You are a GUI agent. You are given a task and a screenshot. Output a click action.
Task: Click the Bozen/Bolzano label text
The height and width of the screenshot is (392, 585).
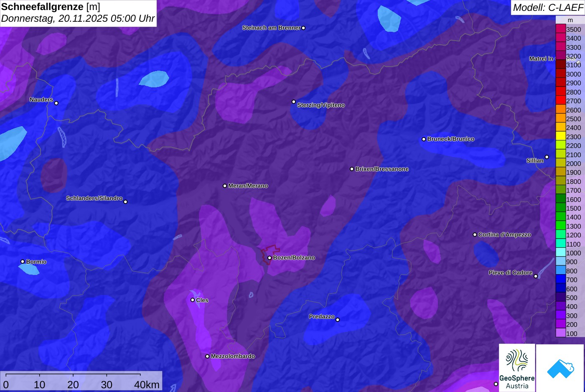(294, 258)
